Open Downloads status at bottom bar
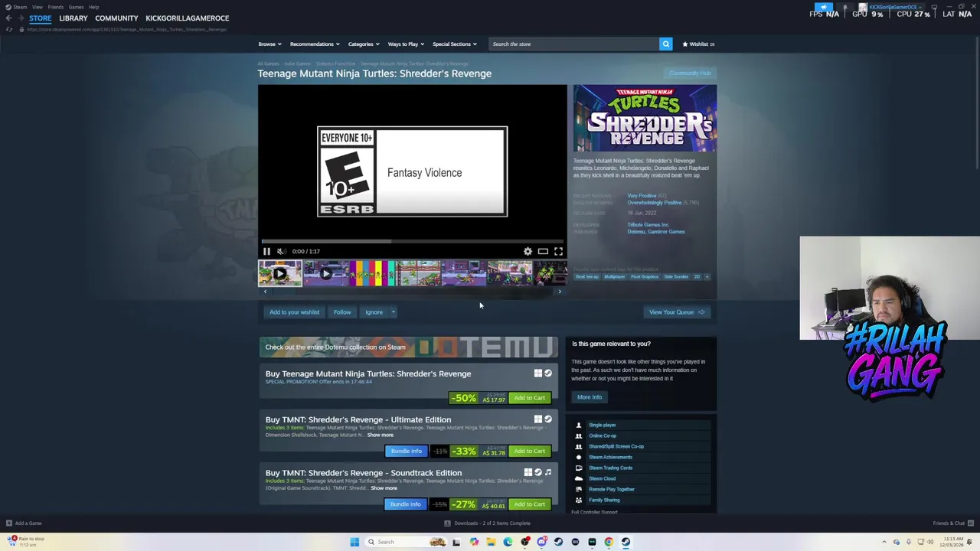The width and height of the screenshot is (980, 551). pos(487,523)
